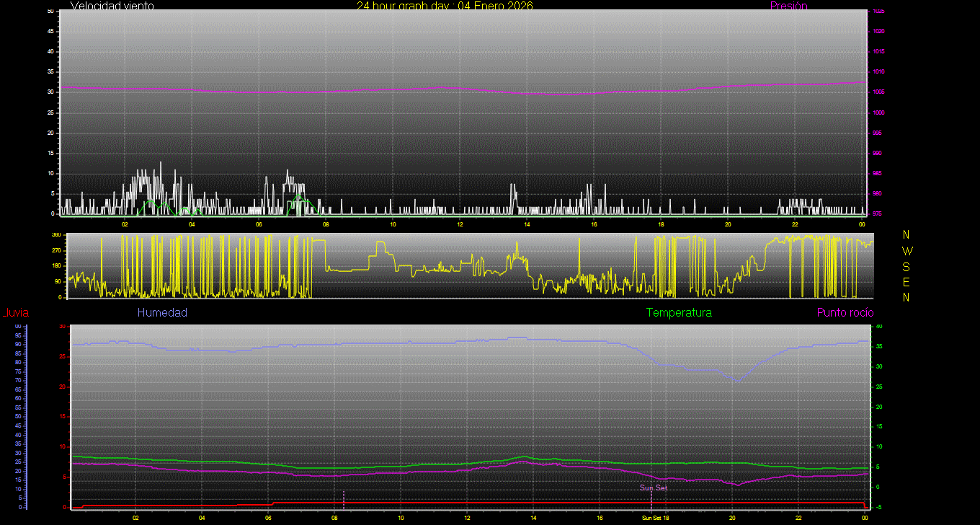Click hour '20' on the bottom temperature graph axis
The height and width of the screenshot is (525, 980).
732,518
